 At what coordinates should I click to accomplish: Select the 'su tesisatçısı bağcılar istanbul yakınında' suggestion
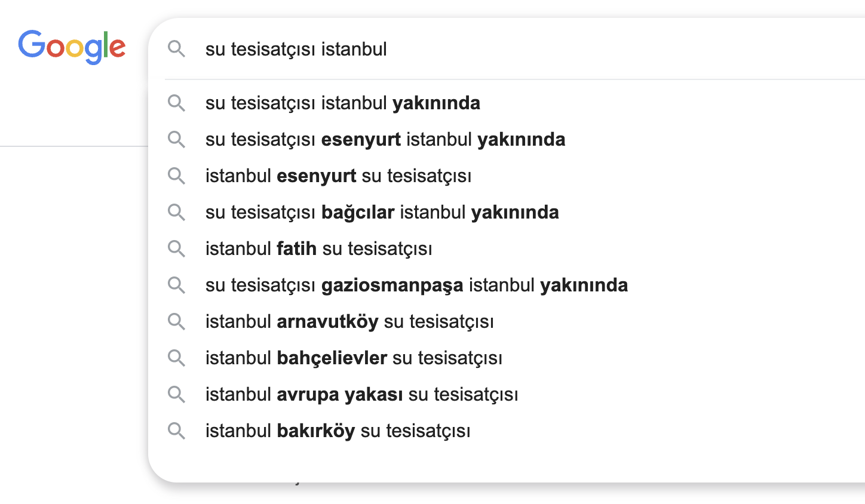pyautogui.click(x=382, y=212)
